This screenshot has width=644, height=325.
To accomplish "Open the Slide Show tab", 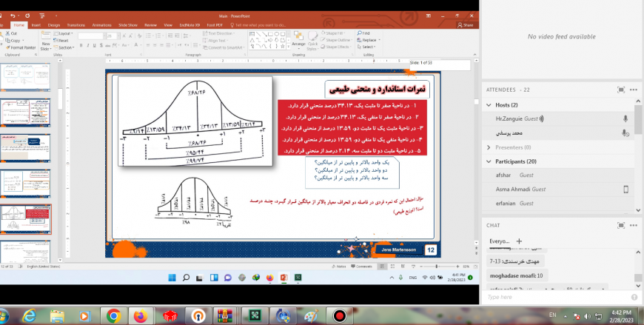I will coord(128,25).
